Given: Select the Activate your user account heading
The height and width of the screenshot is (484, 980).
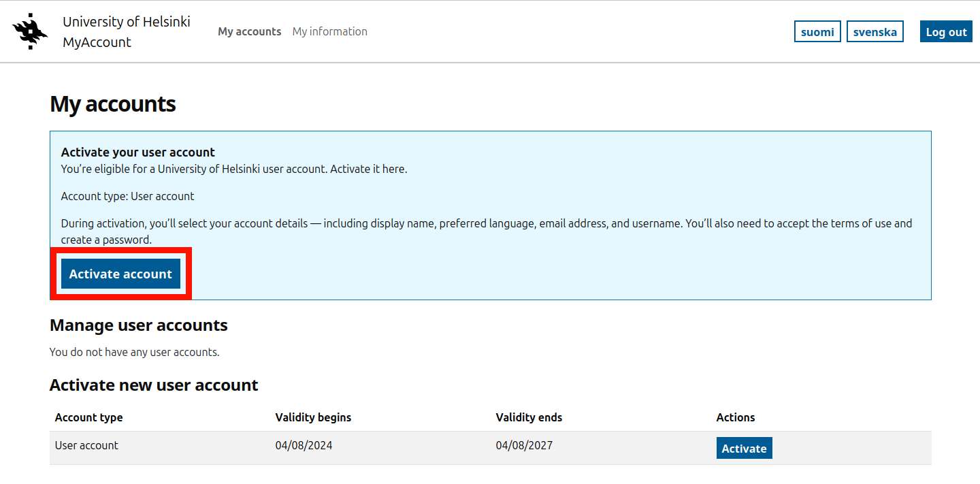Looking at the screenshot, I should 137,152.
